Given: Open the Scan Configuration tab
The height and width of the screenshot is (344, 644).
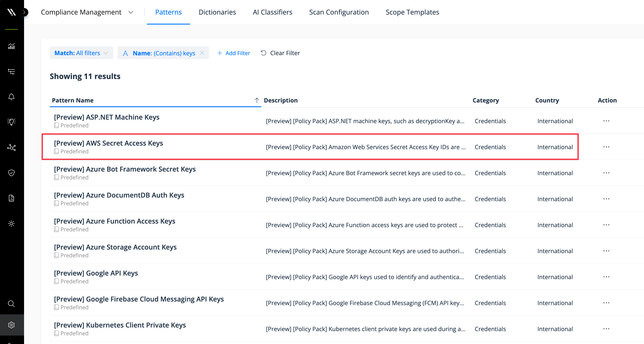Looking at the screenshot, I should [x=339, y=12].
